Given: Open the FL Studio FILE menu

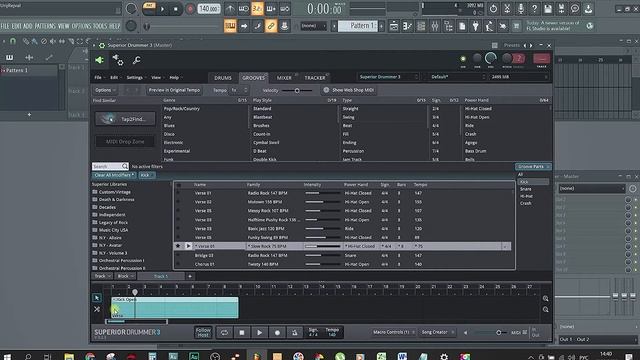Looking at the screenshot, I should 5,26.
